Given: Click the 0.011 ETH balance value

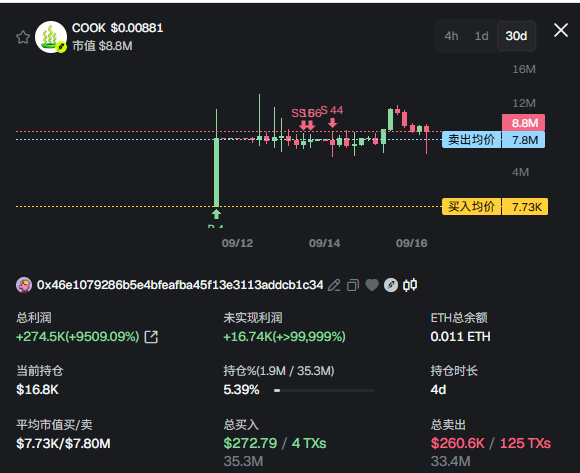Looking at the screenshot, I should [461, 337].
